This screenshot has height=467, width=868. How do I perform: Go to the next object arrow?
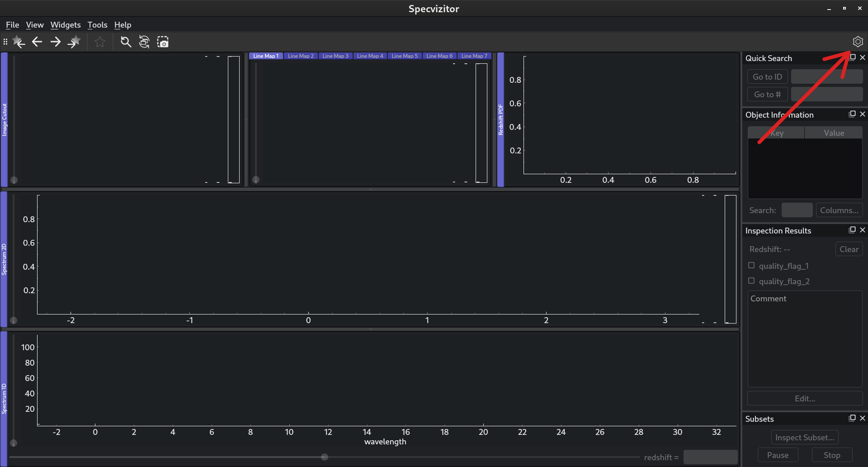pyautogui.click(x=56, y=42)
